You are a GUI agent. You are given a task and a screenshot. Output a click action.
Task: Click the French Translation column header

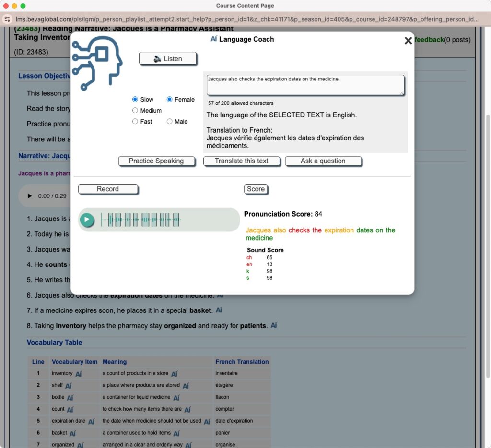(242, 362)
